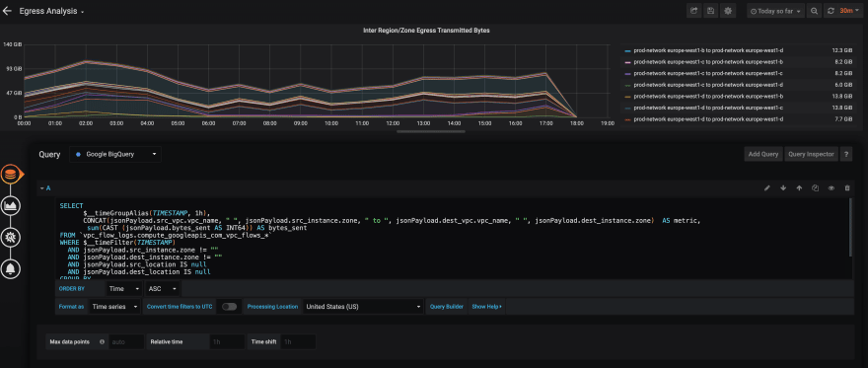Image resolution: width=868 pixels, height=368 pixels.
Task: Open the 30m refresh interval dropdown
Action: click(849, 11)
